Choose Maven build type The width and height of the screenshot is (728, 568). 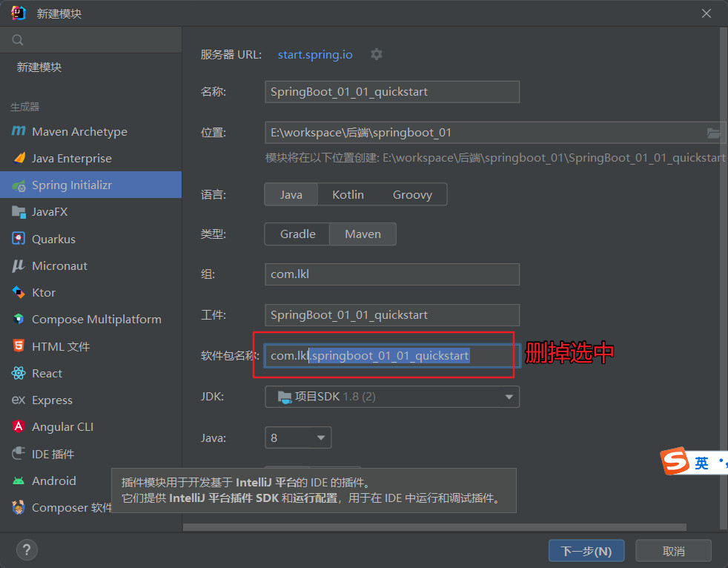pos(363,234)
